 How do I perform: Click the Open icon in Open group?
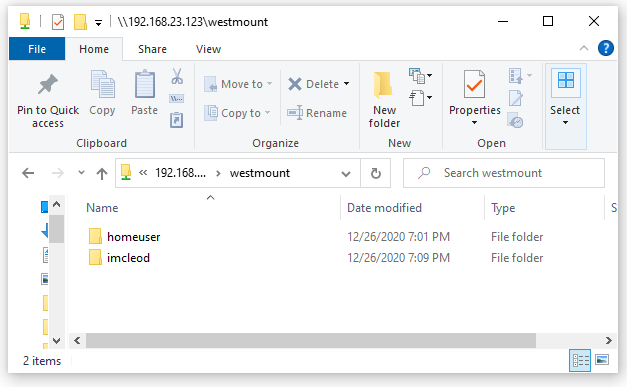tap(516, 76)
